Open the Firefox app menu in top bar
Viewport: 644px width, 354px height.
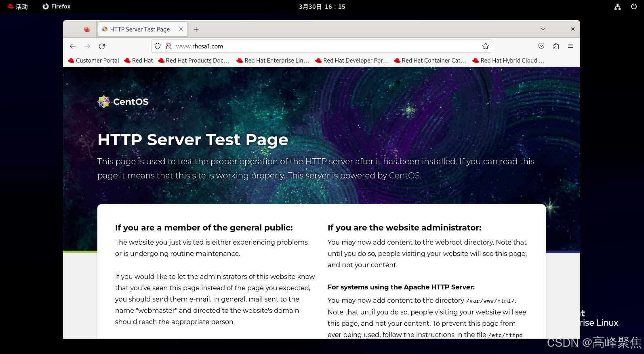click(57, 6)
